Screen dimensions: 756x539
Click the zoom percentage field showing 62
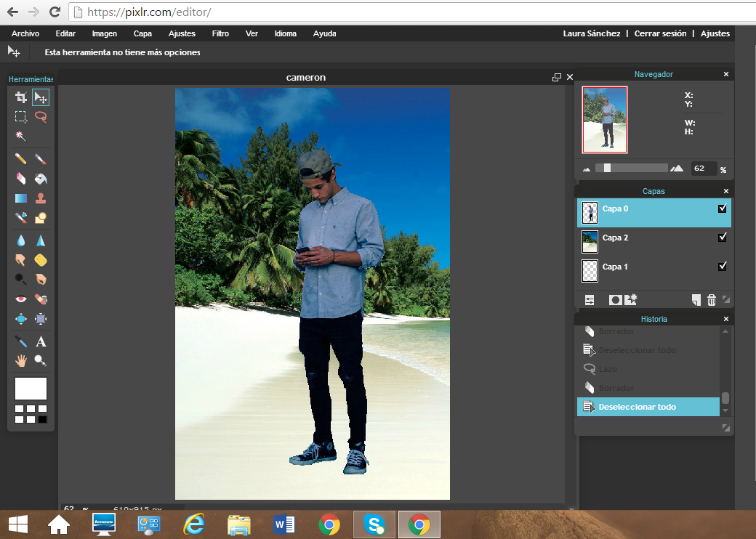704,168
